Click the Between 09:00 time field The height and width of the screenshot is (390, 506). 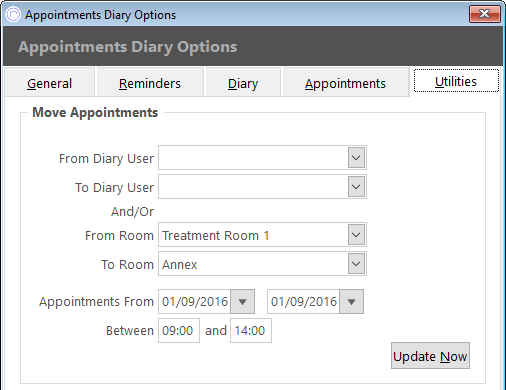pos(179,331)
